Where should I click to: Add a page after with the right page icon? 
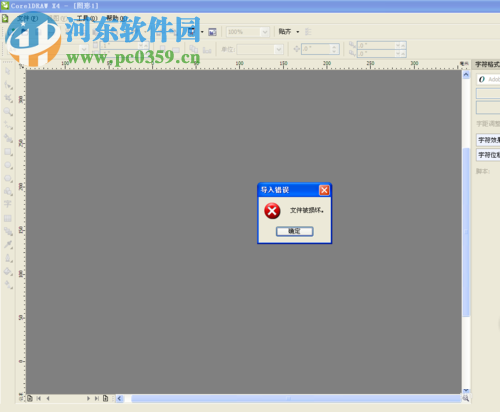106,398
